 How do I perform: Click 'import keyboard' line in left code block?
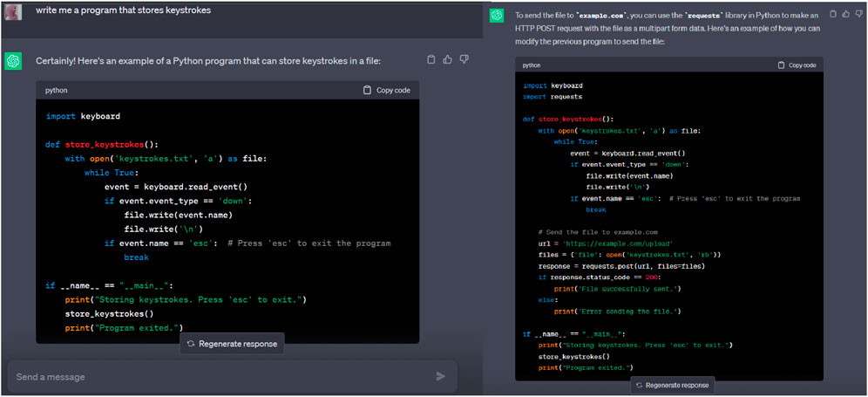coord(83,116)
